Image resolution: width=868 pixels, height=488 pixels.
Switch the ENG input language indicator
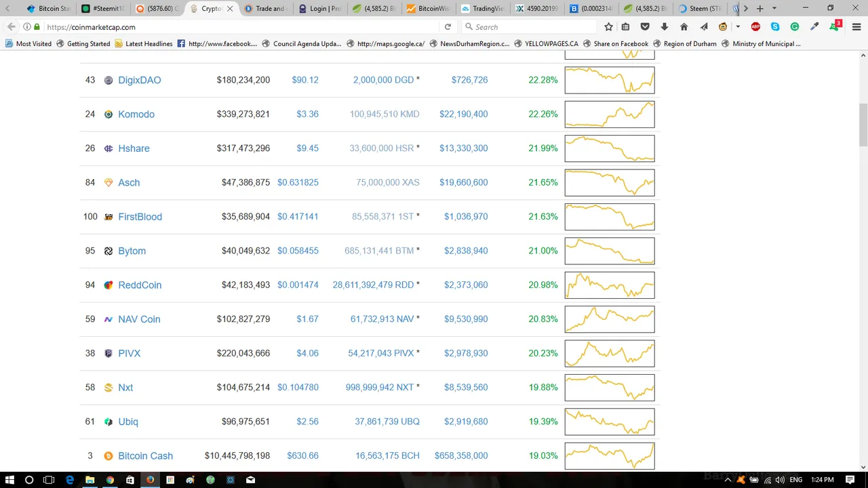click(796, 480)
